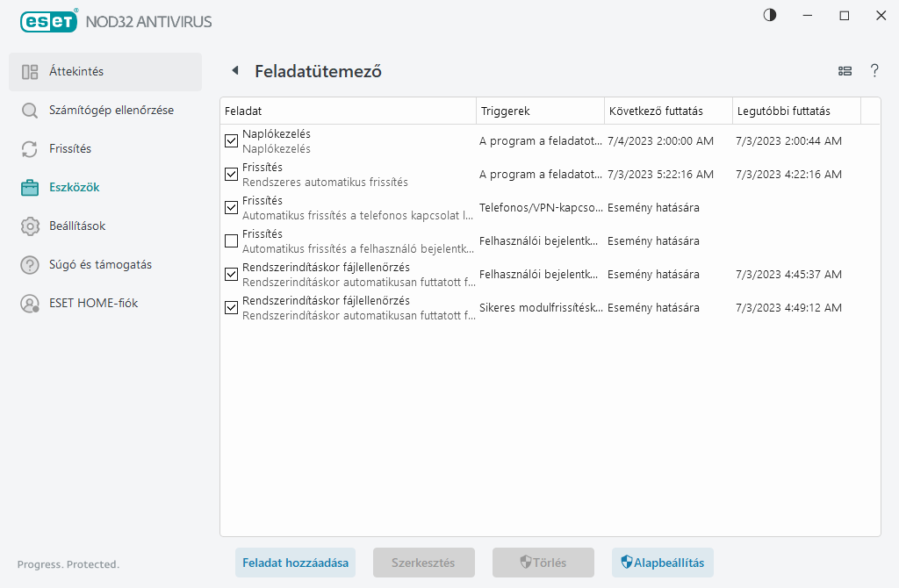Open Számítógép ellenőrzése scan magnifier icon
899x588 pixels.
pyautogui.click(x=30, y=111)
